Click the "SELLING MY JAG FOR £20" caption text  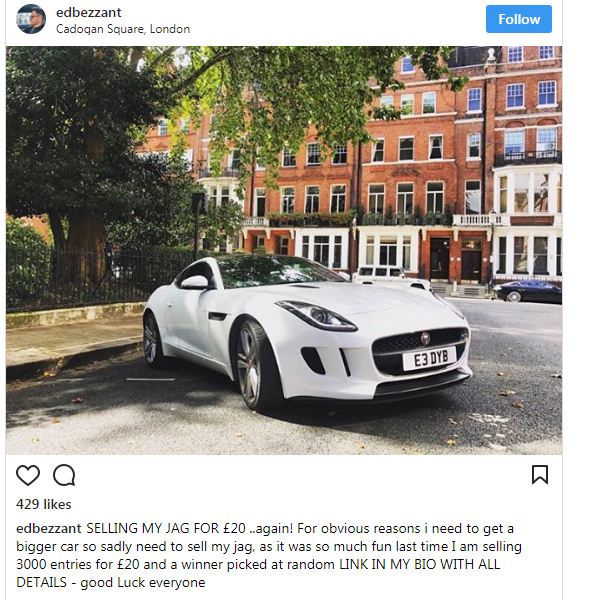coord(166,528)
